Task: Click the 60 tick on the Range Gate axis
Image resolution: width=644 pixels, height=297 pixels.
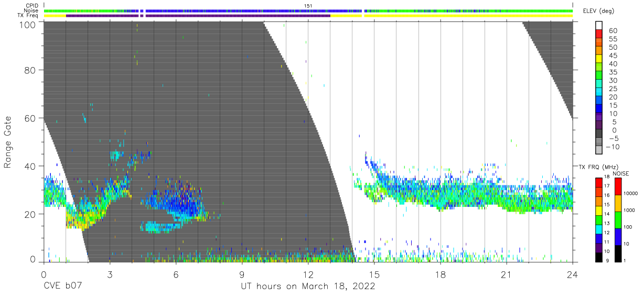Action: 31,118
